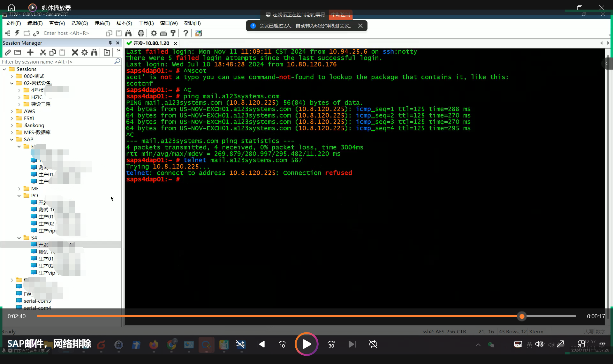Open the 选项(O) menu
613x364 pixels.
pyautogui.click(x=79, y=23)
